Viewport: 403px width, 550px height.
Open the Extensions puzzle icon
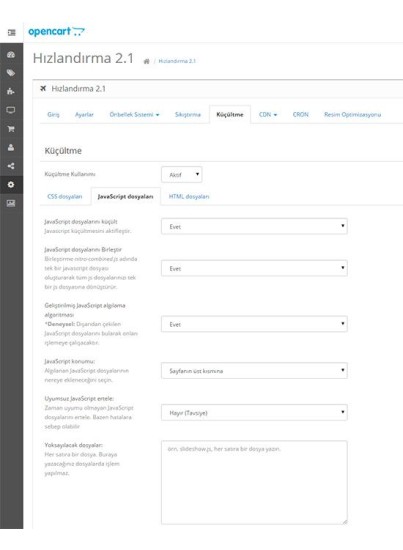[11, 92]
